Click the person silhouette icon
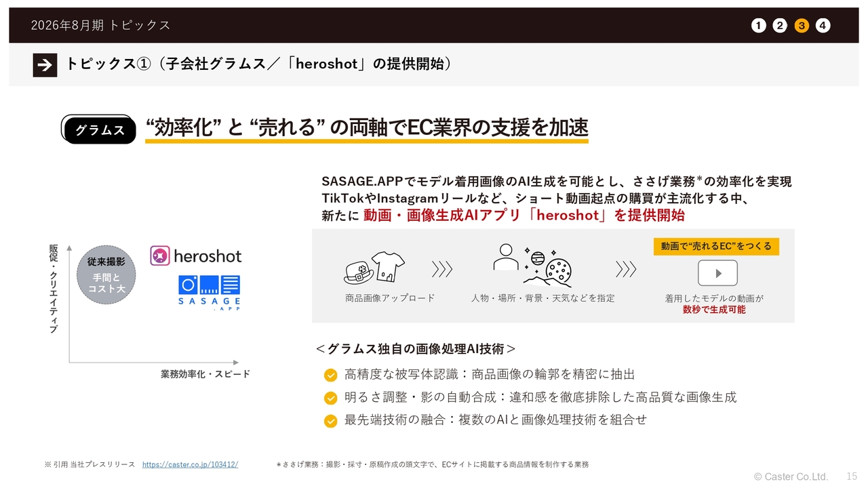The image size is (868, 488). pyautogui.click(x=505, y=258)
